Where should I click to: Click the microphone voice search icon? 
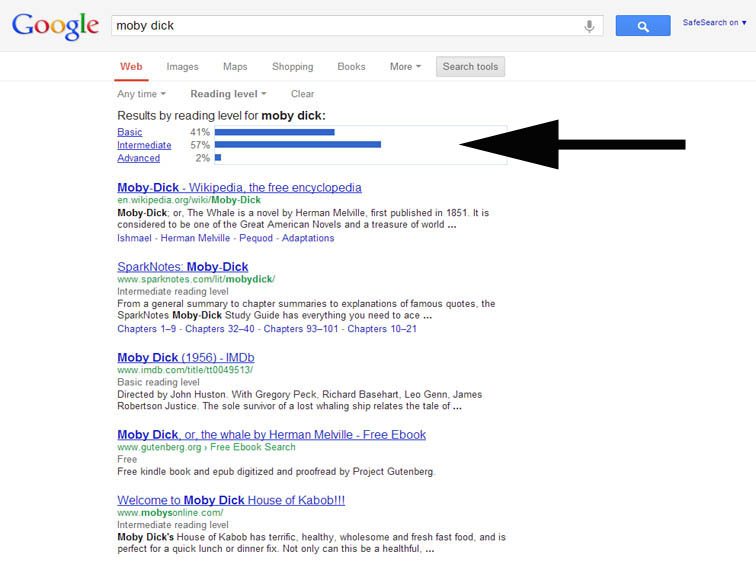coord(590,26)
